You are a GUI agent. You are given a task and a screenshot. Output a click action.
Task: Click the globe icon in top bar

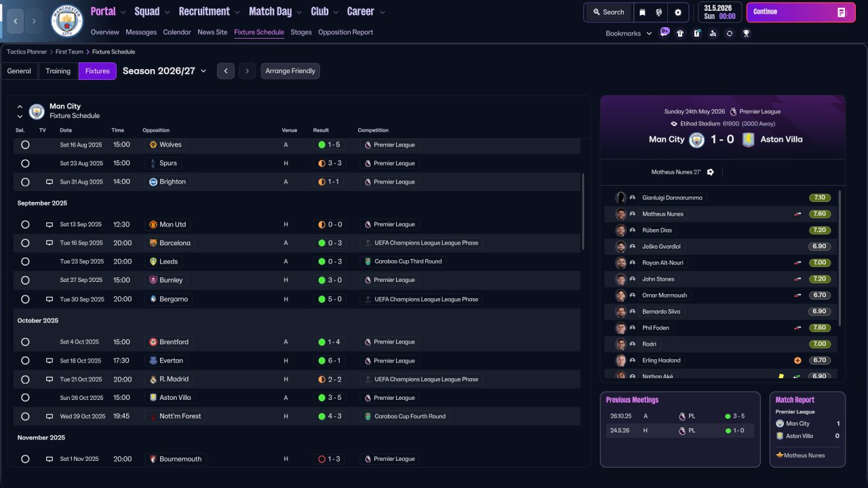[659, 12]
